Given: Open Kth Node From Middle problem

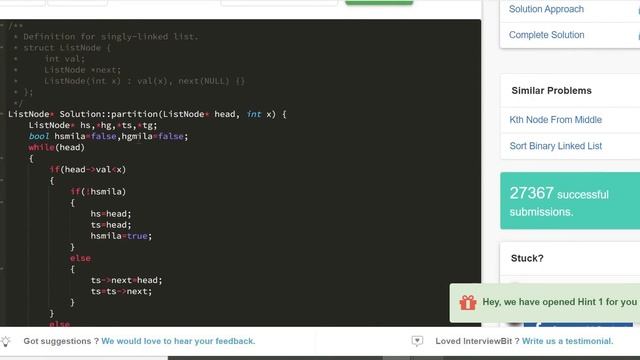Looking at the screenshot, I should click(x=556, y=120).
